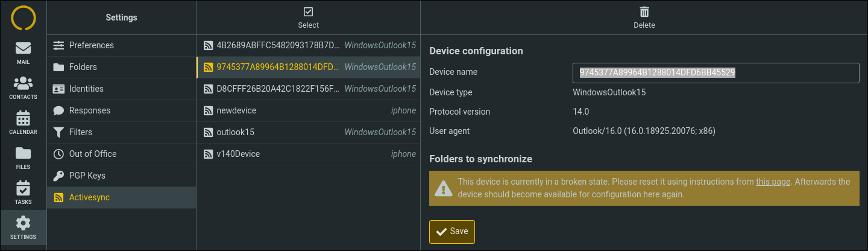Image resolution: width=868 pixels, height=251 pixels.
Task: Open Identities settings
Action: [121, 89]
